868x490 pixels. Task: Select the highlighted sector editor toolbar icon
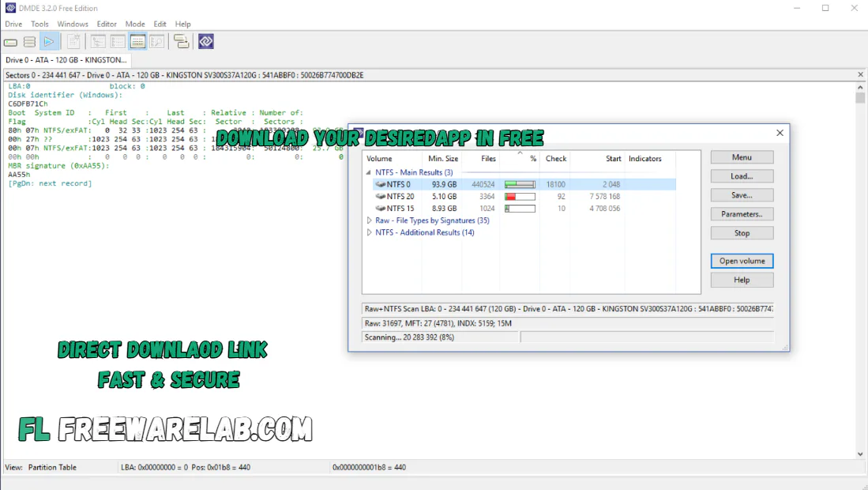click(138, 41)
